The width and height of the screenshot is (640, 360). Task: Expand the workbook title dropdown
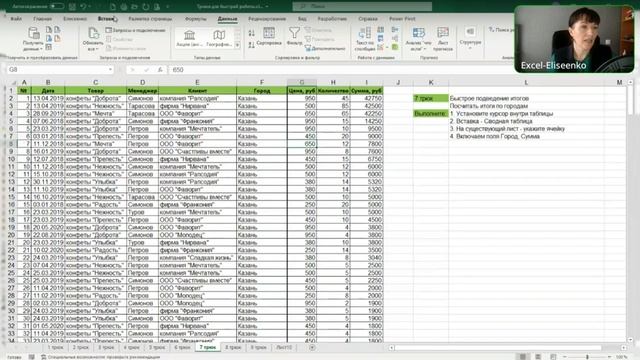tap(267, 7)
